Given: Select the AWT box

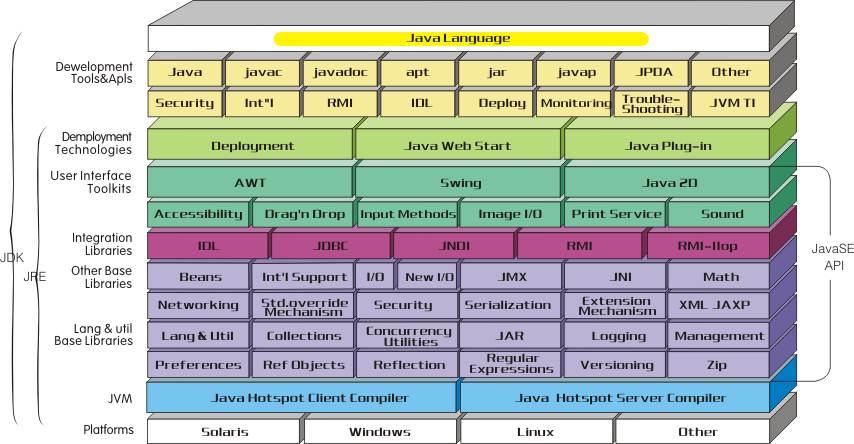Looking at the screenshot, I should (x=250, y=183).
